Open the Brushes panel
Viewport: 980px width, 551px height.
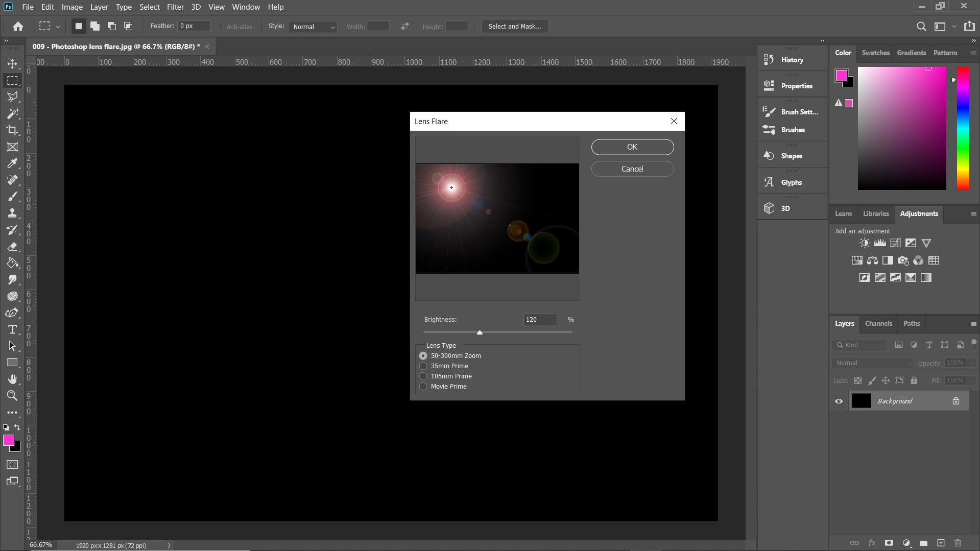pos(792,130)
